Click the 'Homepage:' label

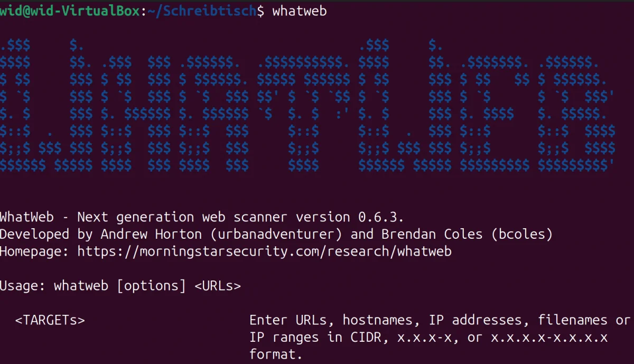point(35,251)
